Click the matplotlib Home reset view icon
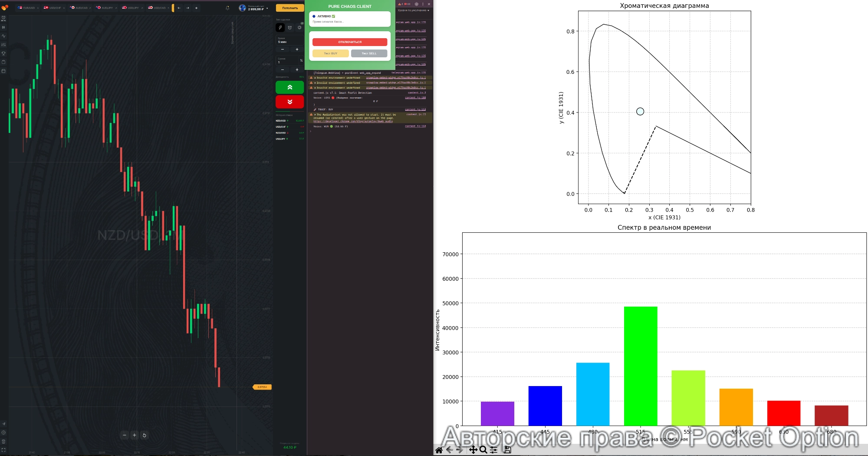The height and width of the screenshot is (456, 868). [439, 450]
